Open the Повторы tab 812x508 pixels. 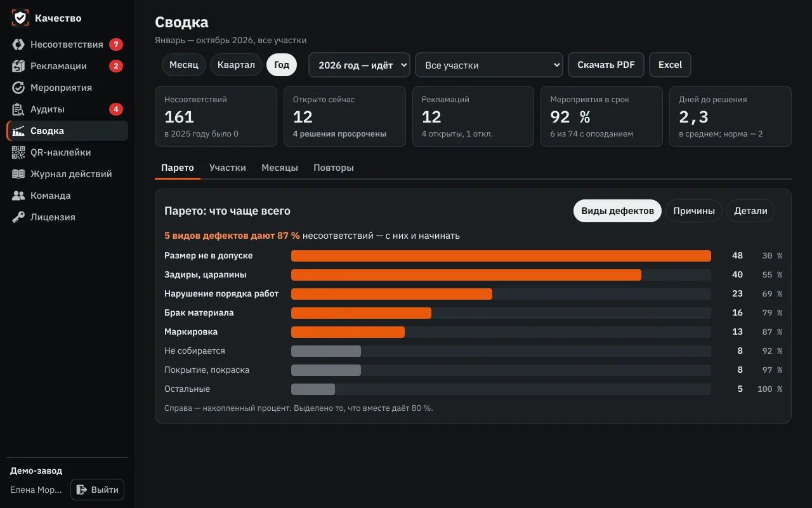(x=334, y=168)
